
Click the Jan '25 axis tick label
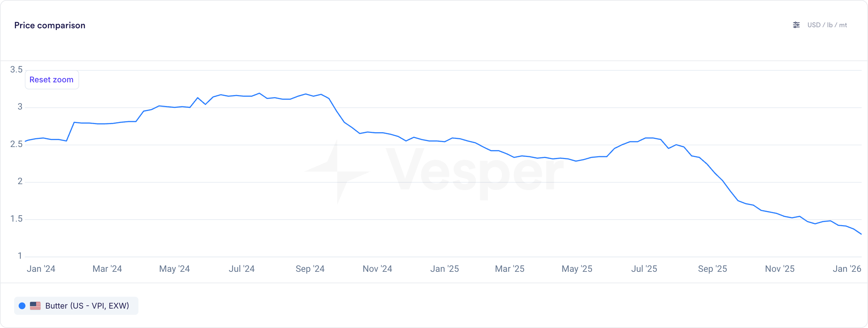click(x=444, y=269)
